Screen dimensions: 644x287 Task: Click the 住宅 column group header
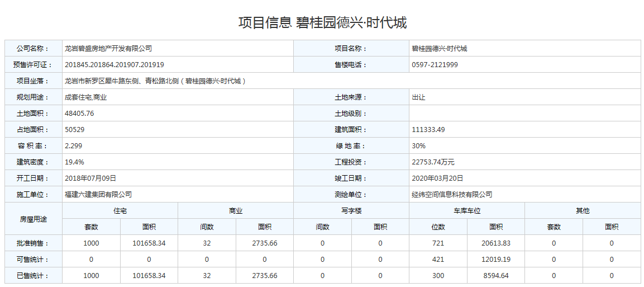tap(120, 210)
